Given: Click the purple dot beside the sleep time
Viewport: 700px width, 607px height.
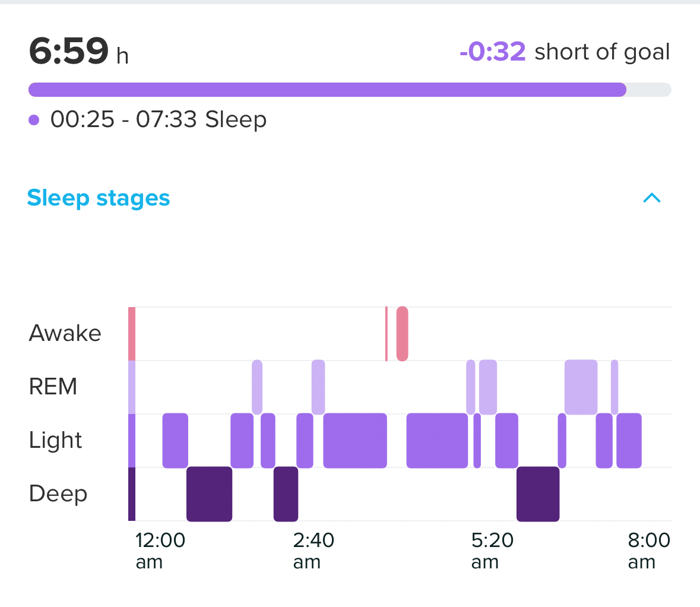Looking at the screenshot, I should (34, 120).
